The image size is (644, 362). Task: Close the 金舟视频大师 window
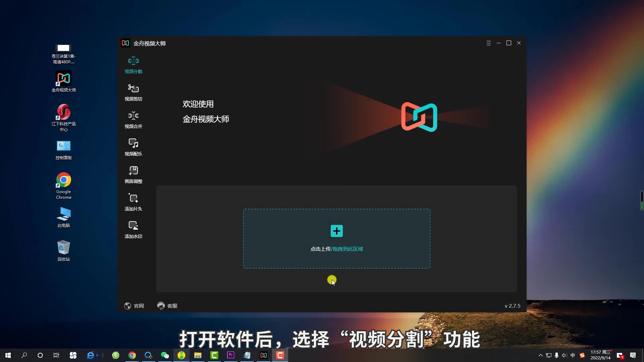pyautogui.click(x=519, y=43)
